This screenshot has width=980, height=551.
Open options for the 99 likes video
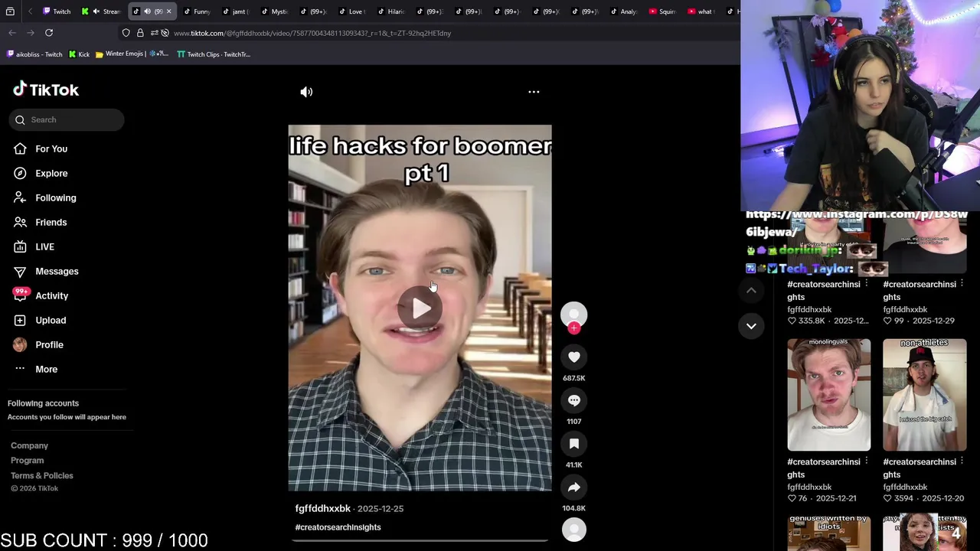coord(962,284)
